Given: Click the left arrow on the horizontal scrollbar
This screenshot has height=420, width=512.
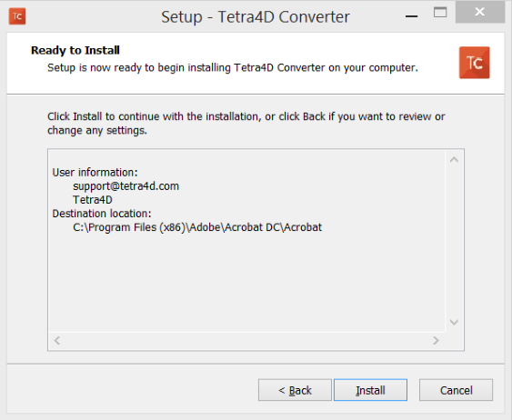Looking at the screenshot, I should pyautogui.click(x=57, y=340).
